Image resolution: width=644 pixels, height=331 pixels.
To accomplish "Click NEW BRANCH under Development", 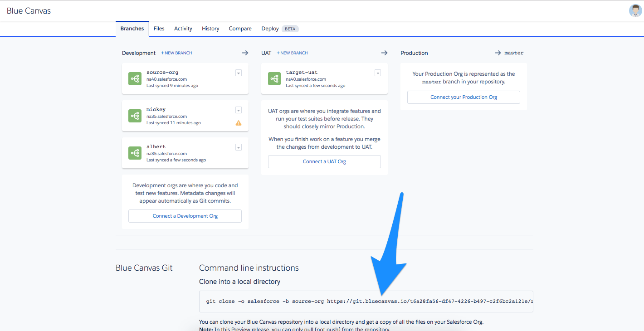I will tap(176, 53).
